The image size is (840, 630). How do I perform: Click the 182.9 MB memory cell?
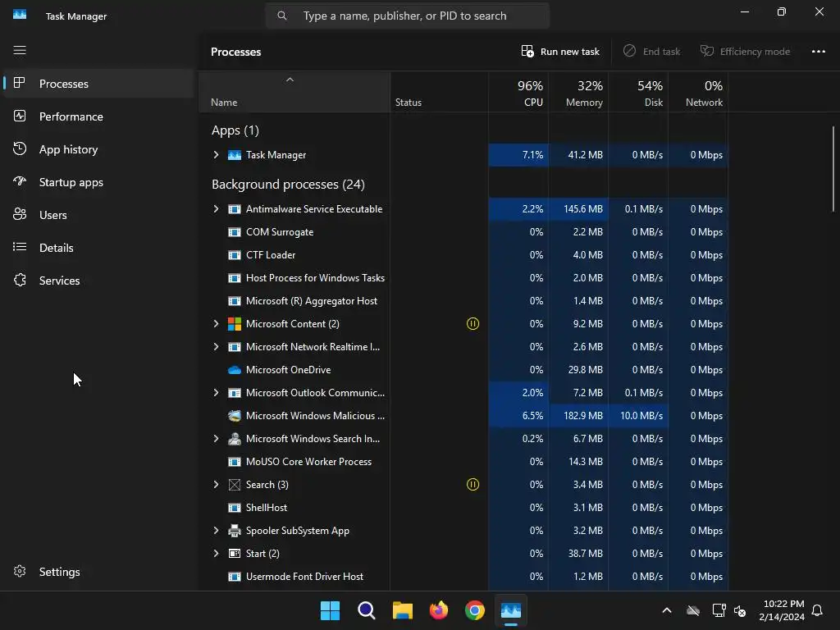(578, 416)
